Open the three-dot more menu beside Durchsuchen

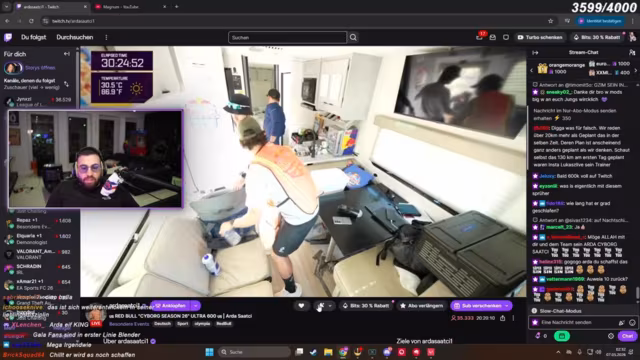click(106, 38)
